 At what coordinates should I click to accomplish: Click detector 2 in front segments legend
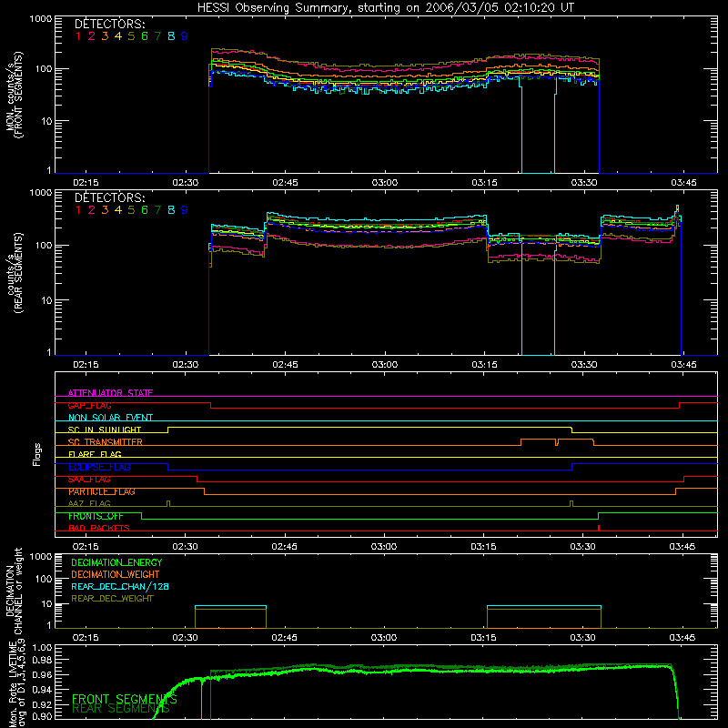pos(92,36)
